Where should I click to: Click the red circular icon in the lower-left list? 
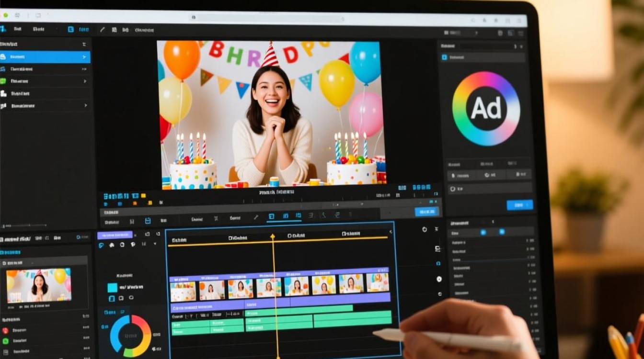[x=5, y=330]
